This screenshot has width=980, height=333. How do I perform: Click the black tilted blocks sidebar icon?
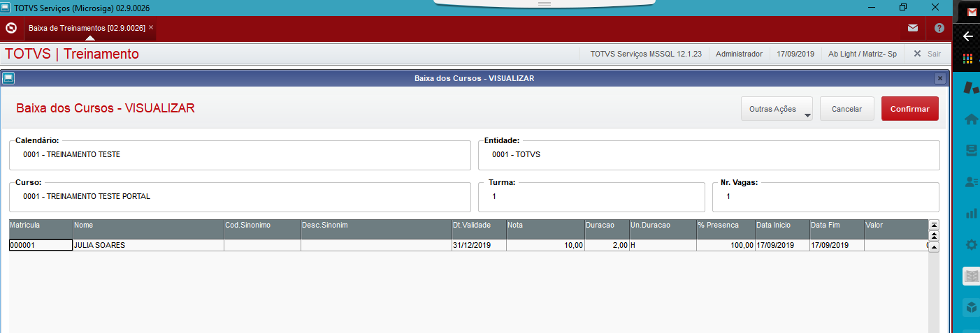[971, 88]
